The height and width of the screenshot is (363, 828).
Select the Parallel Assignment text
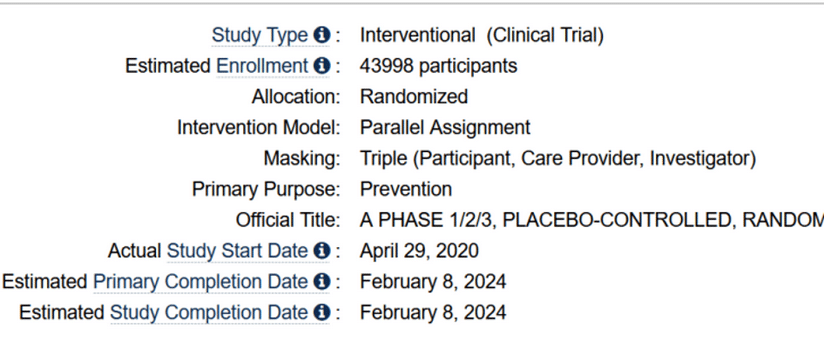[x=445, y=127]
